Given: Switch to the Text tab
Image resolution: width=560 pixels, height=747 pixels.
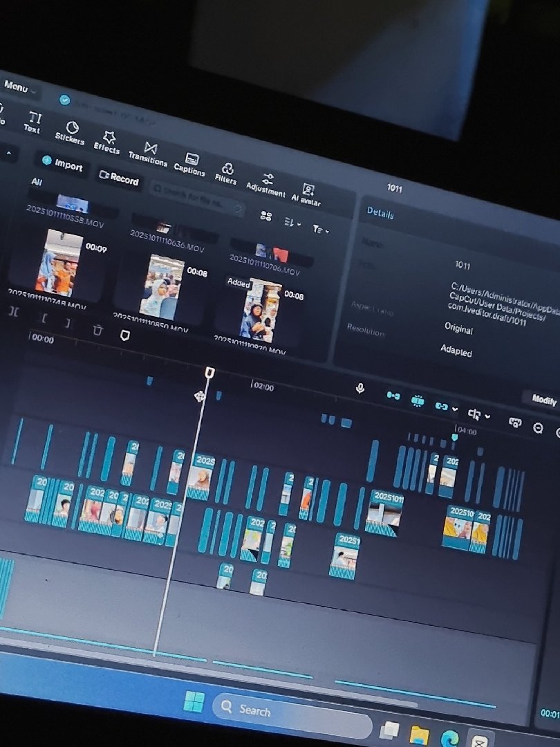Looking at the screenshot, I should 32,122.
